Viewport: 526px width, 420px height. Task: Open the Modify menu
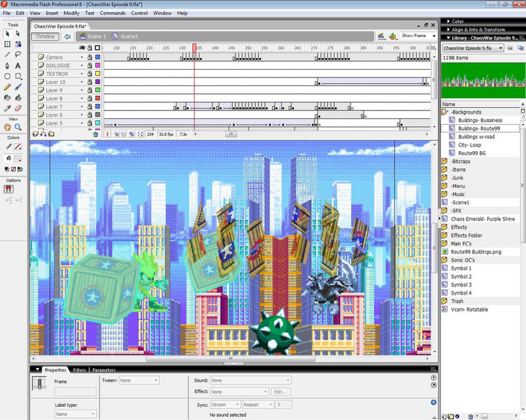72,13
